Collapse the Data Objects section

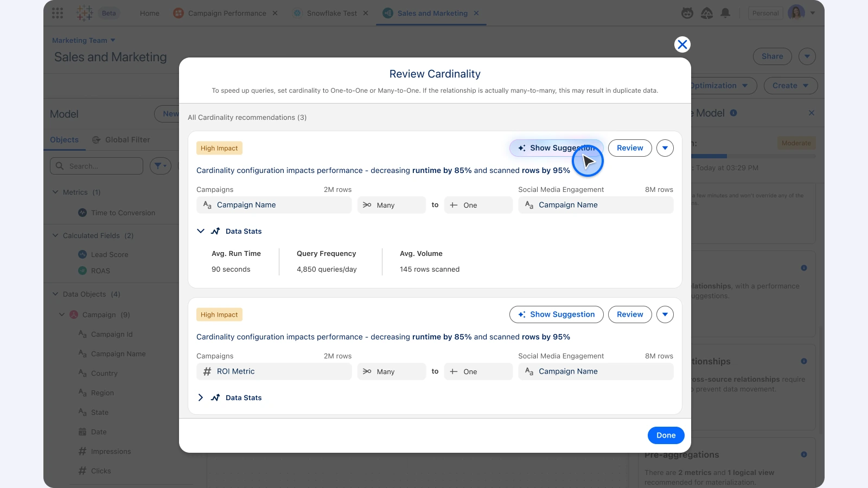55,294
